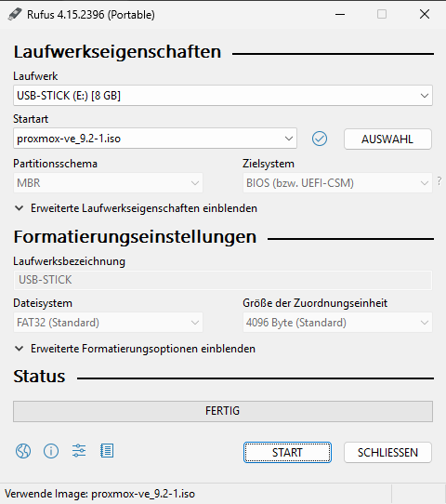Viewport: 446px width, 504px height.
Task: Open the application settings sliders icon
Action: 79,451
